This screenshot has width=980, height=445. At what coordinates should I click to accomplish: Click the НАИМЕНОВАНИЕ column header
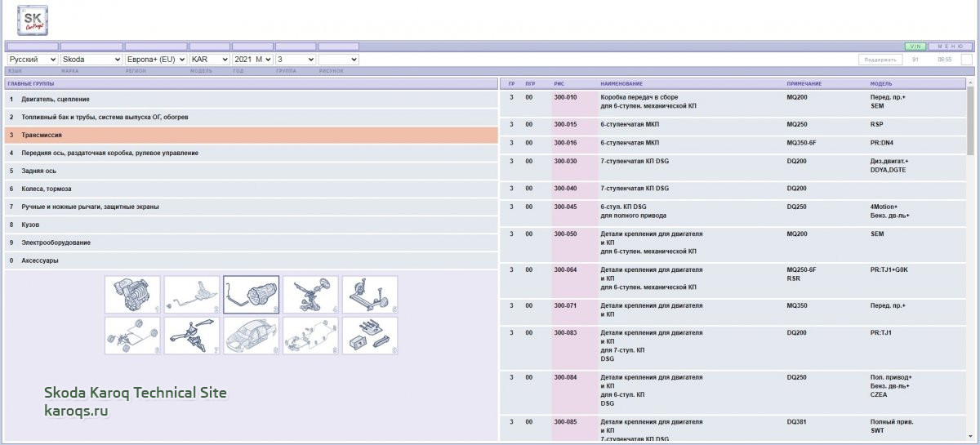621,84
